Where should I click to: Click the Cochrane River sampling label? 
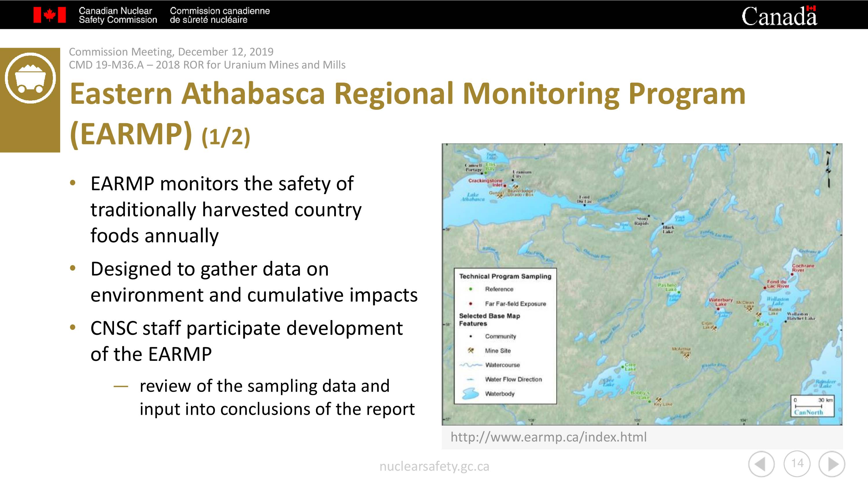click(803, 268)
